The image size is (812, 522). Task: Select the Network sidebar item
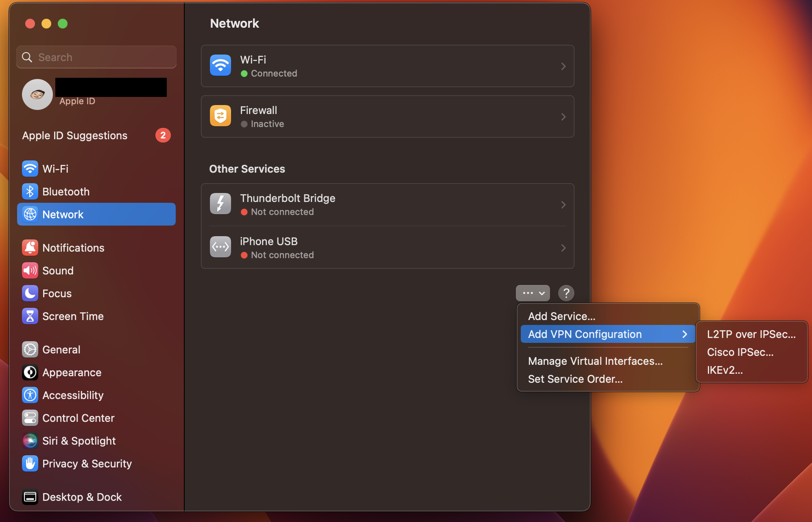[x=96, y=214]
